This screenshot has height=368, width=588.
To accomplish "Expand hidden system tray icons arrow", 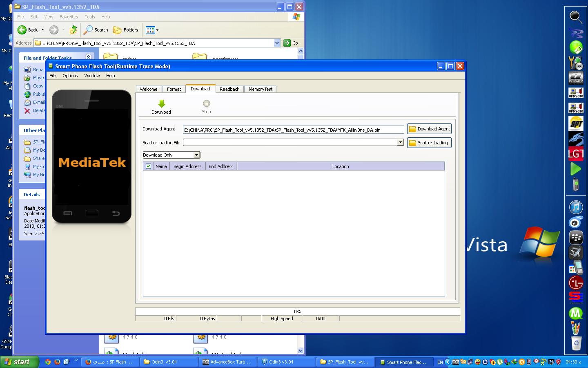I will pyautogui.click(x=448, y=362).
